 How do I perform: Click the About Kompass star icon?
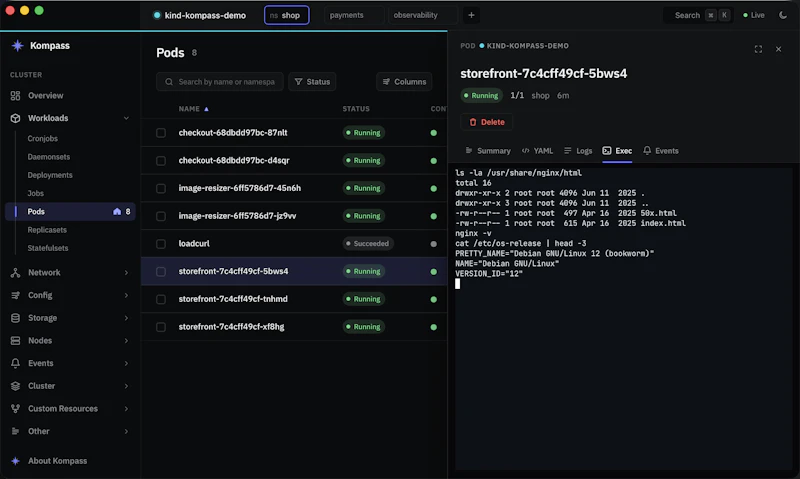coord(15,461)
